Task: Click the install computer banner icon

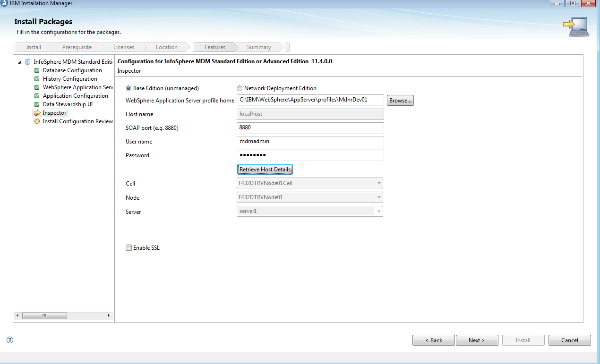Action: tap(576, 27)
